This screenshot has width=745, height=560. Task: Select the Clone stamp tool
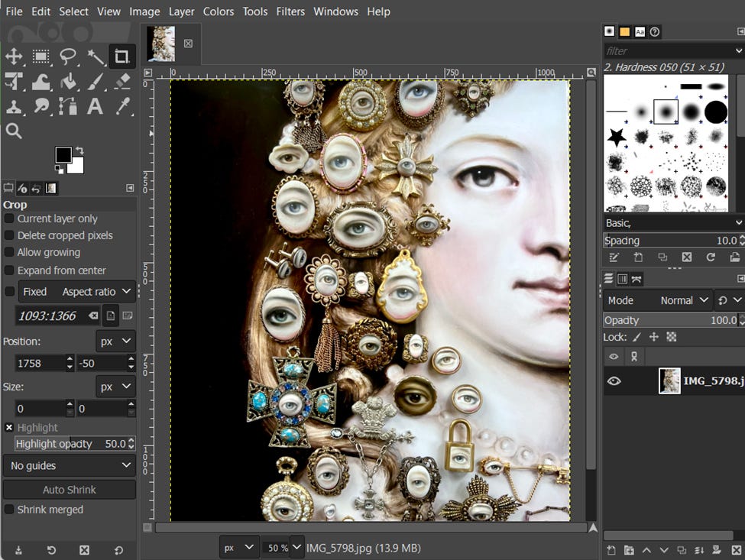coord(14,106)
